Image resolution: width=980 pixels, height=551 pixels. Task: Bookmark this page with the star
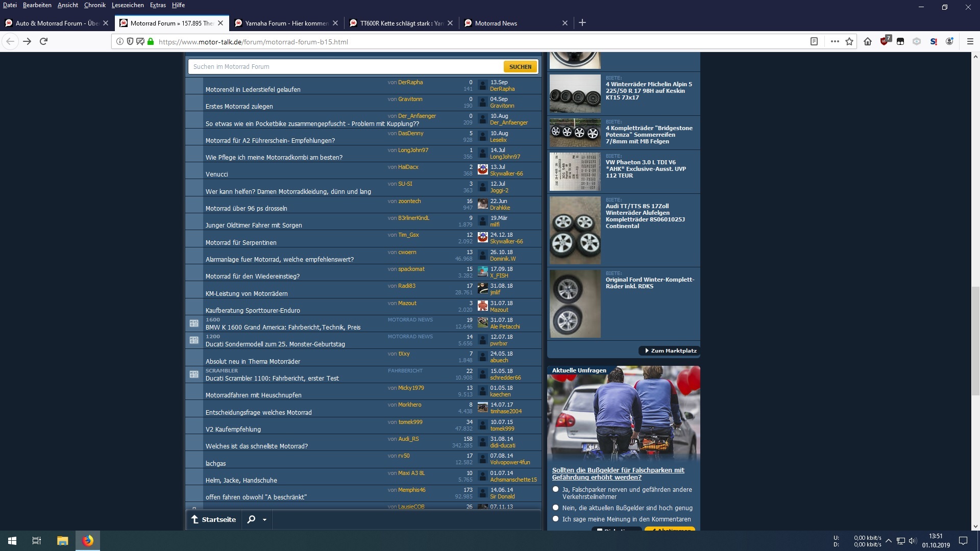849,41
